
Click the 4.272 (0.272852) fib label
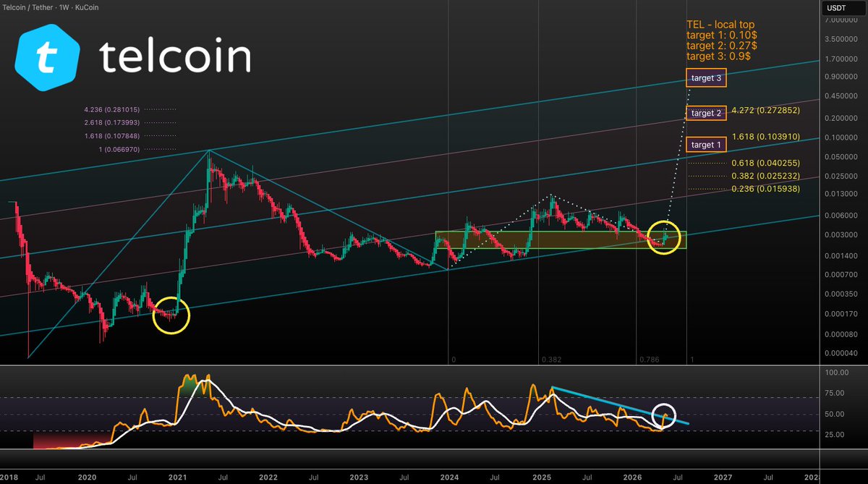pyautogui.click(x=765, y=111)
